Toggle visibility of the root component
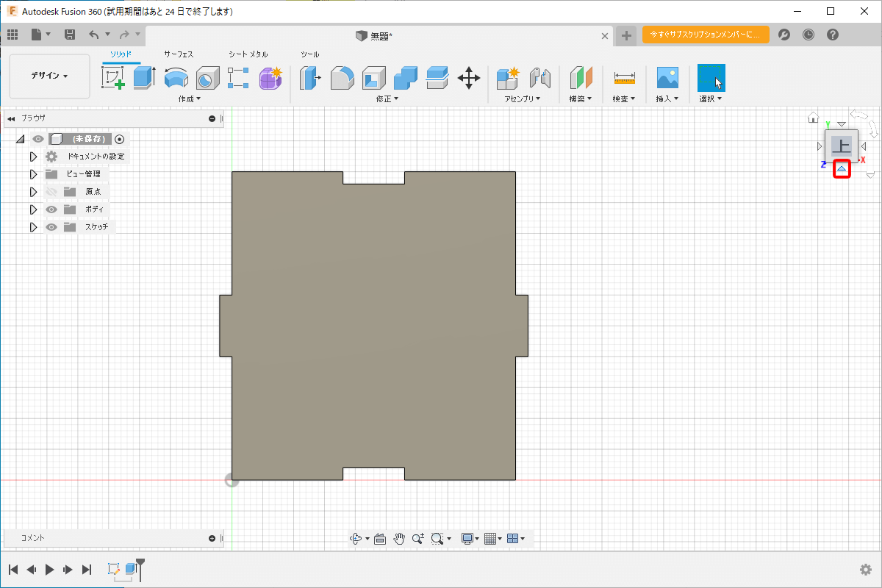The width and height of the screenshot is (882, 588). (38, 139)
